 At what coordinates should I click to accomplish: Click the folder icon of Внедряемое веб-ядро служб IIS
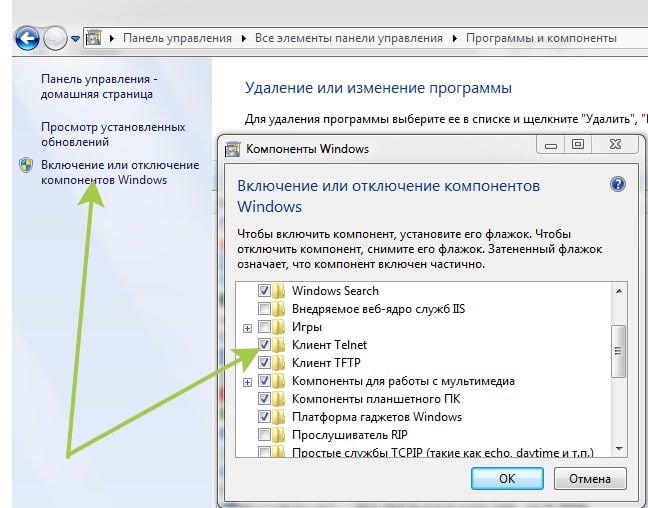(x=279, y=309)
